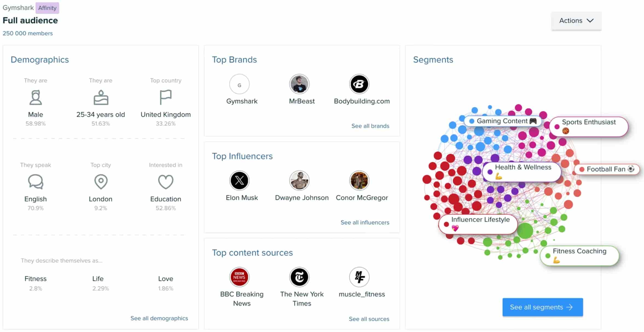
Task: Open the BBC Breaking News source icon
Action: click(x=239, y=277)
